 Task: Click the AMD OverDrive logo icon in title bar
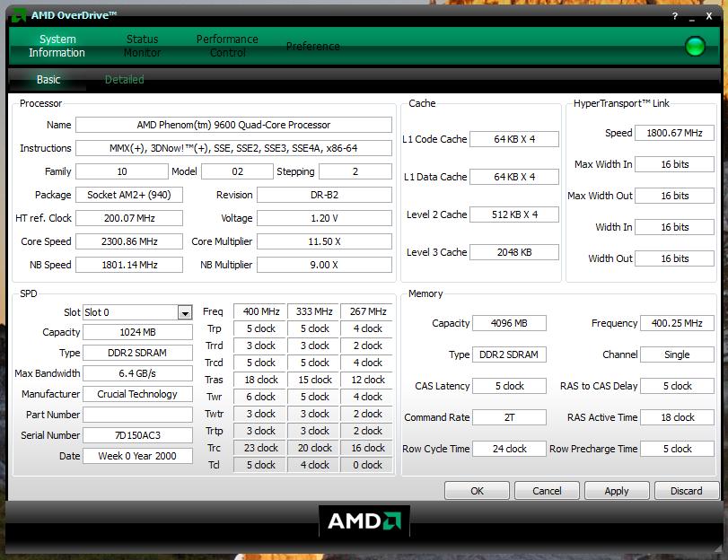[x=19, y=15]
